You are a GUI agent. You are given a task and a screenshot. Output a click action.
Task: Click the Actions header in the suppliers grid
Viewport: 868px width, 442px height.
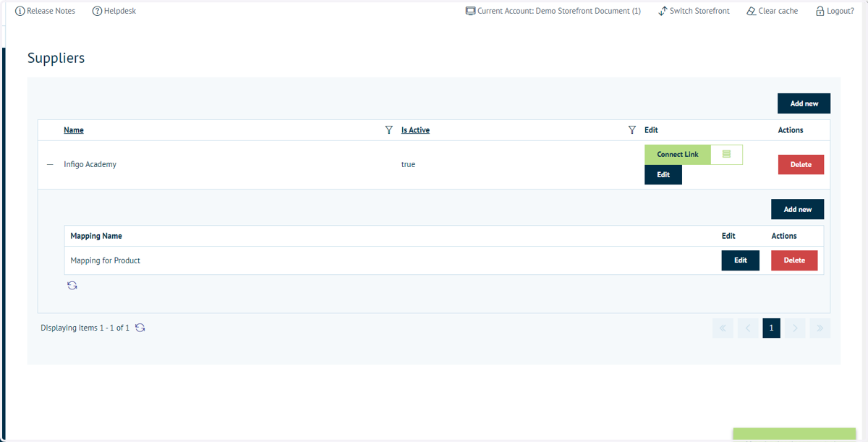[791, 130]
